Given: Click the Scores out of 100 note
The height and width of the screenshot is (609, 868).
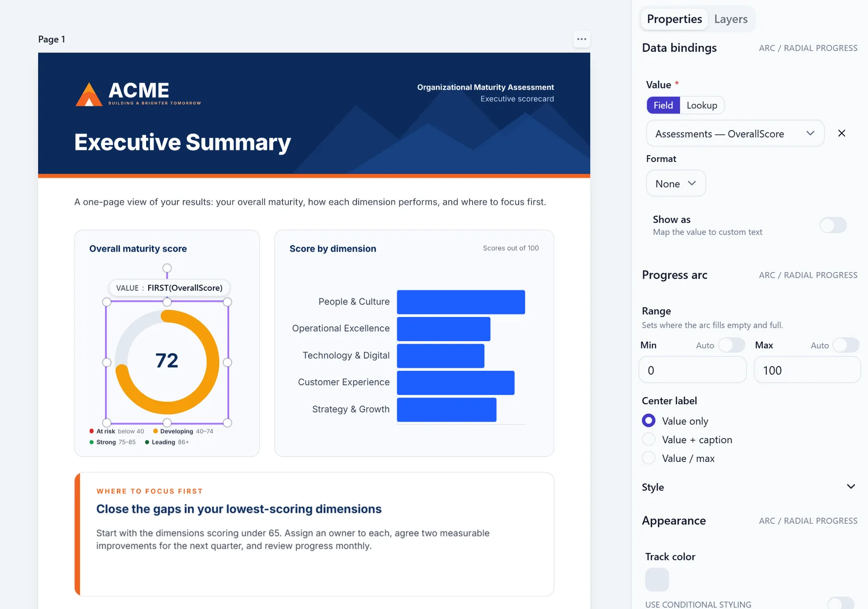Looking at the screenshot, I should click(x=511, y=248).
